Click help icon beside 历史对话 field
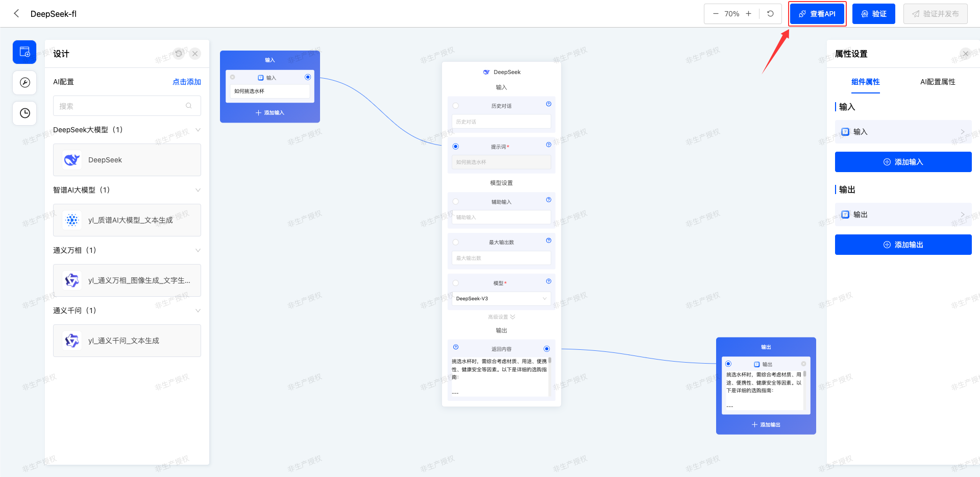The height and width of the screenshot is (477, 980). click(548, 104)
